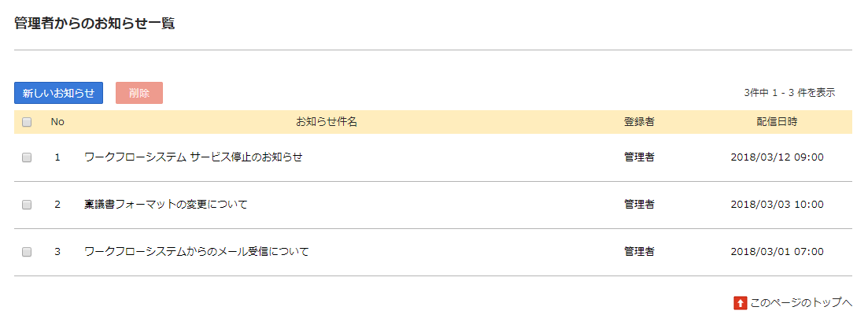Click the 登録者 column header
This screenshot has width=868, height=318.
pyautogui.click(x=639, y=122)
